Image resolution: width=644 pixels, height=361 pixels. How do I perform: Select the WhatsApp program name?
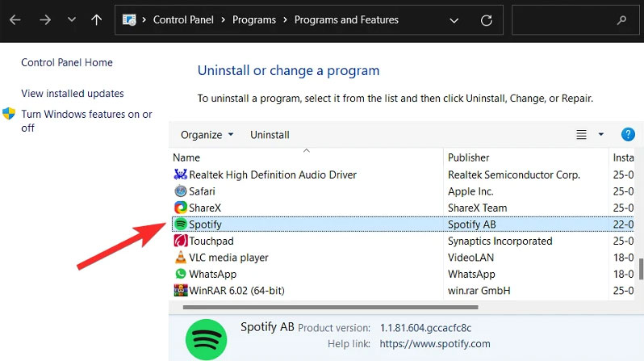point(212,274)
